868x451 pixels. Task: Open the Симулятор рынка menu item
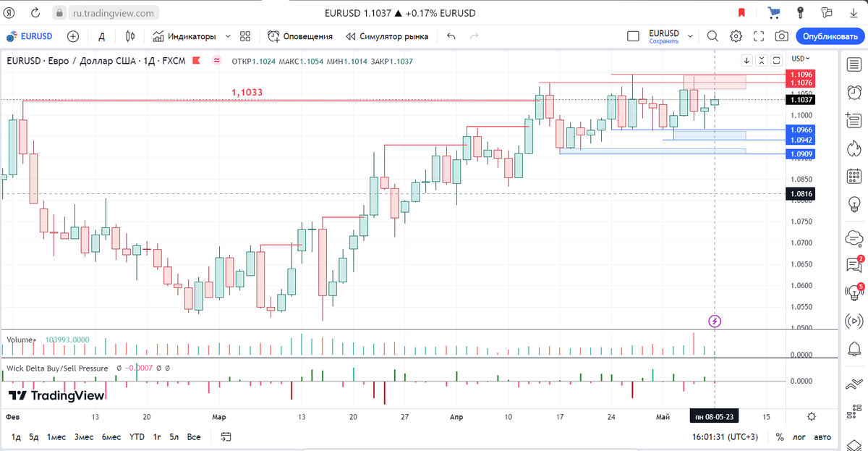coord(388,35)
